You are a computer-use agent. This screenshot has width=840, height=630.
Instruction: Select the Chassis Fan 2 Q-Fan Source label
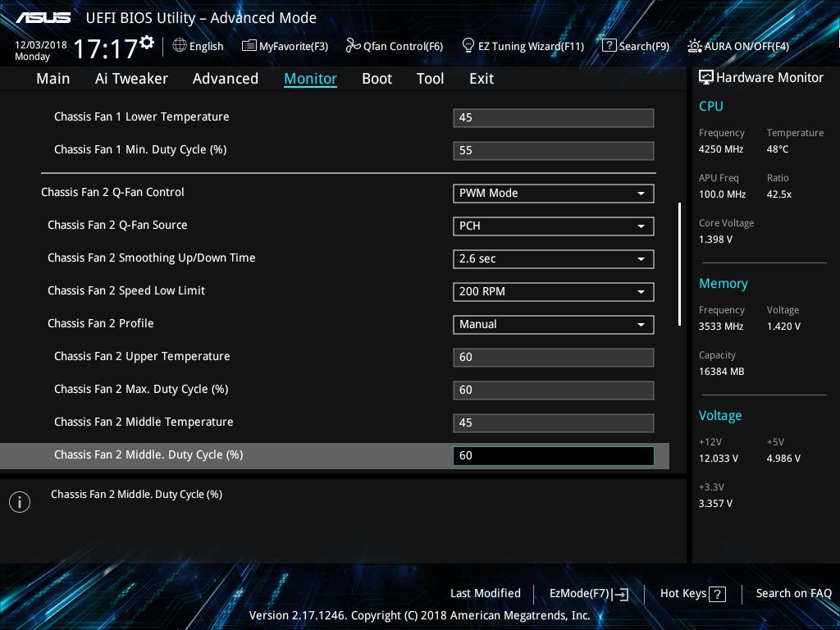(117, 225)
